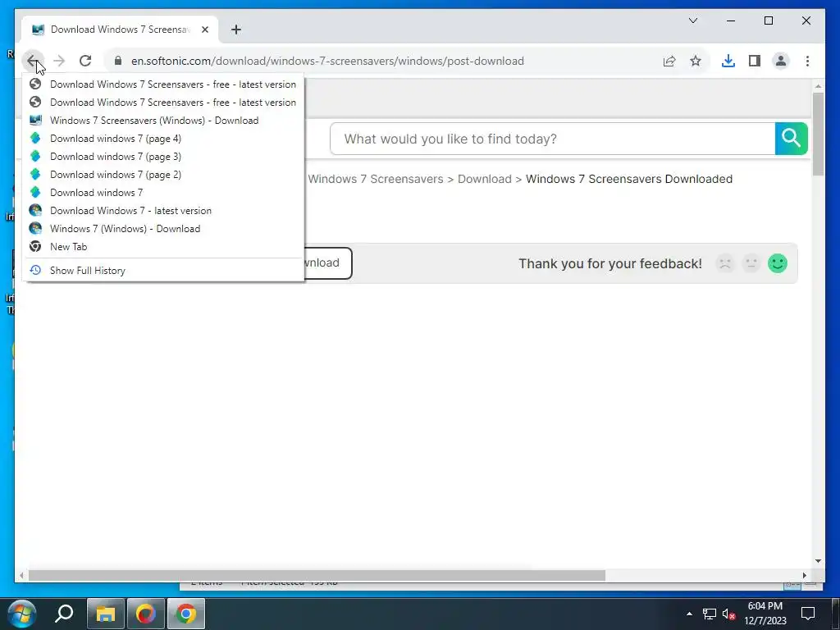Click the horizontal scrollbar thumb

[317, 575]
